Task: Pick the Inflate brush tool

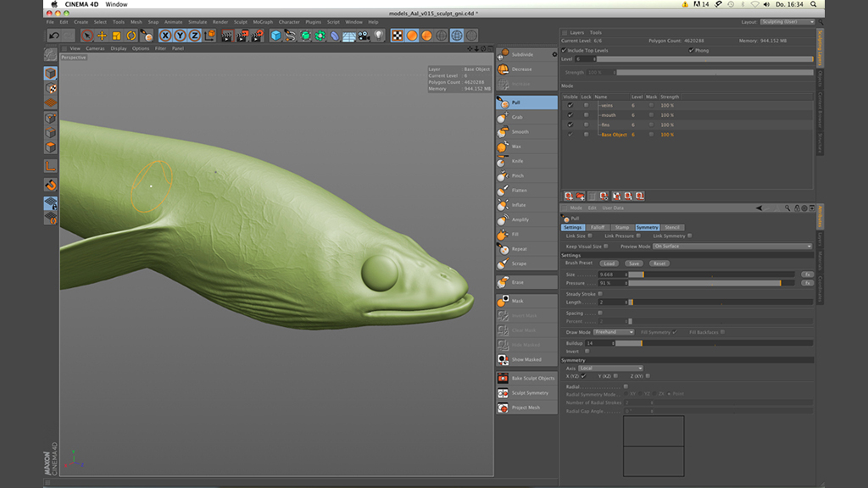Action: click(518, 205)
